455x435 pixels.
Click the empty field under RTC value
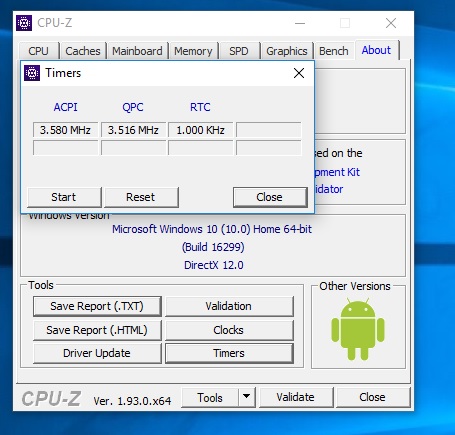(201, 148)
